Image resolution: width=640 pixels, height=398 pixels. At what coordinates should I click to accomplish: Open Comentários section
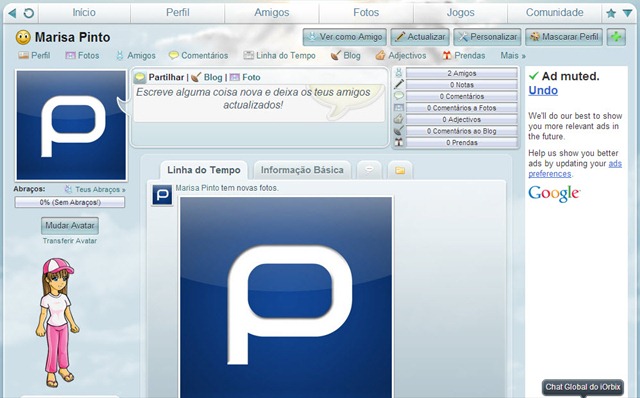click(198, 56)
